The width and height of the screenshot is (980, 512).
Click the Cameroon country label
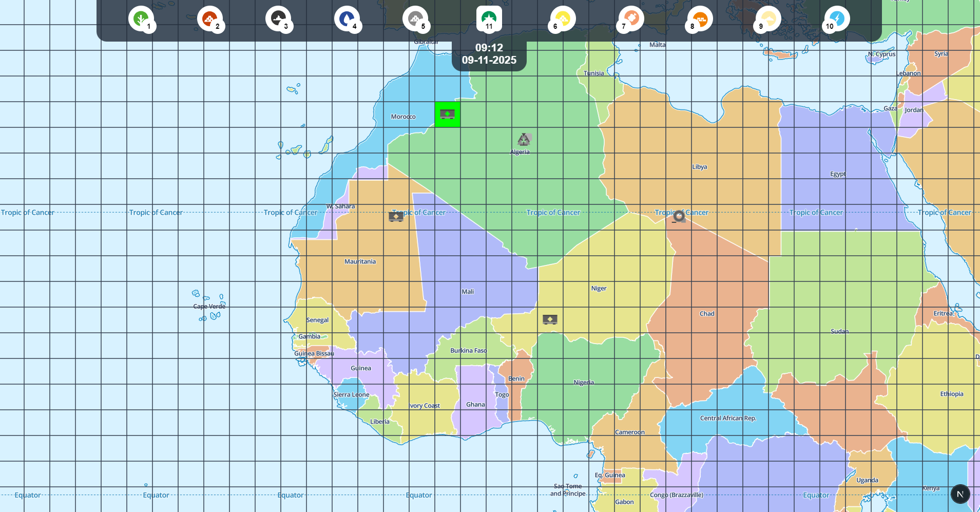tap(630, 432)
